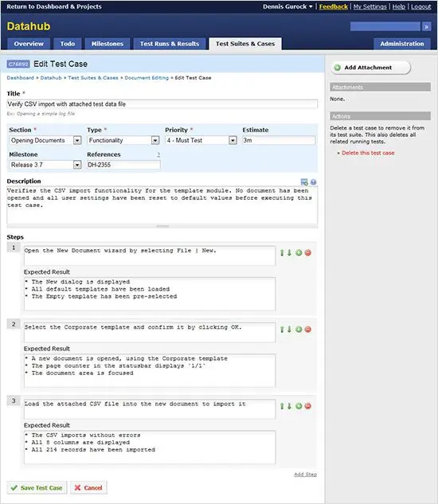Open the Milestone dropdown Release 3.7
Viewport: 438px width, 504px height.
tap(45, 165)
